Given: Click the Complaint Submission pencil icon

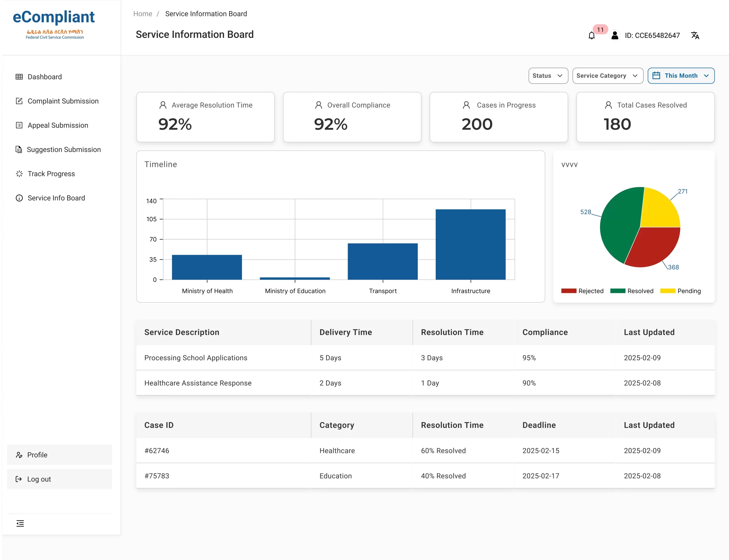Looking at the screenshot, I should pos(19,101).
